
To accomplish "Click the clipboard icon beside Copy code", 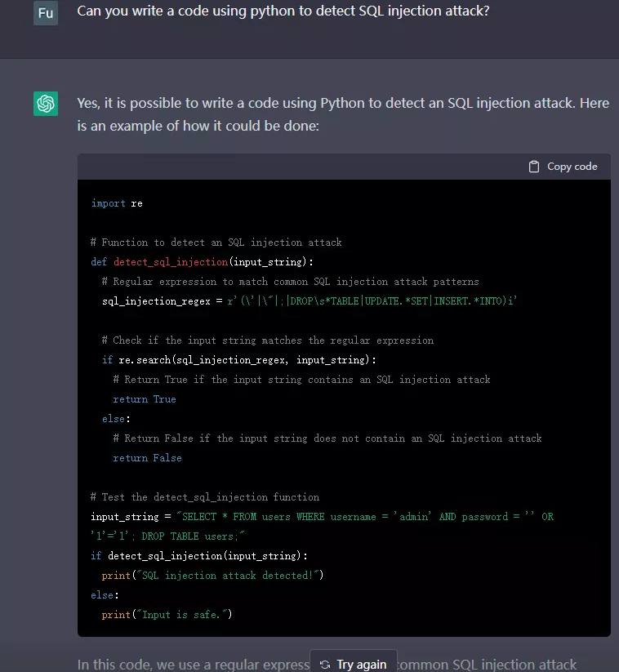I will tap(534, 167).
